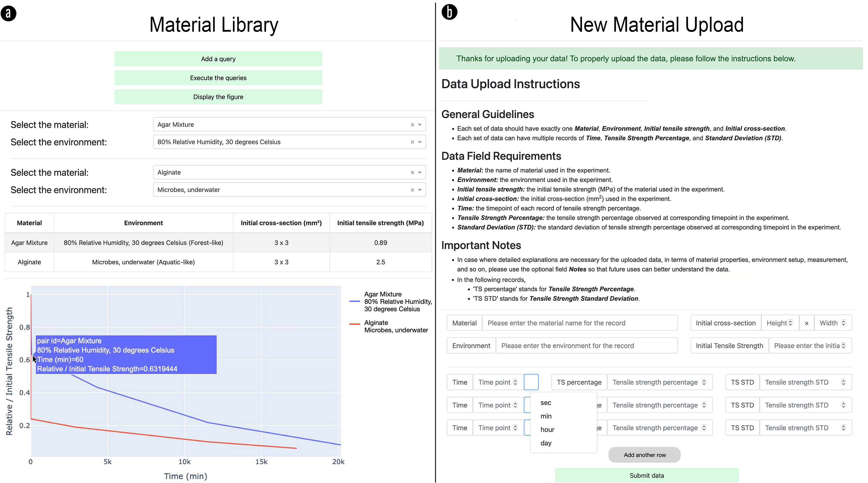Open the Microbes, underwater environment dropdown arrow

(x=420, y=190)
